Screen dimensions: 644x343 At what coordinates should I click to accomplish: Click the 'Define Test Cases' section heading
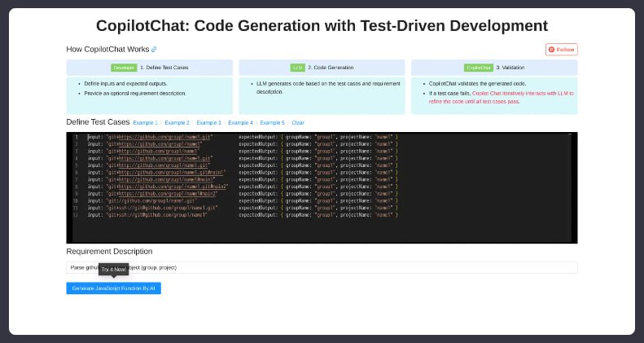tap(98, 122)
